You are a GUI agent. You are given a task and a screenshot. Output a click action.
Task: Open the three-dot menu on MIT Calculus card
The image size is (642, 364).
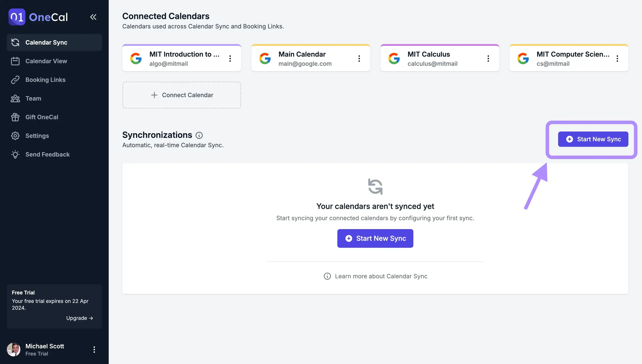[x=488, y=58]
